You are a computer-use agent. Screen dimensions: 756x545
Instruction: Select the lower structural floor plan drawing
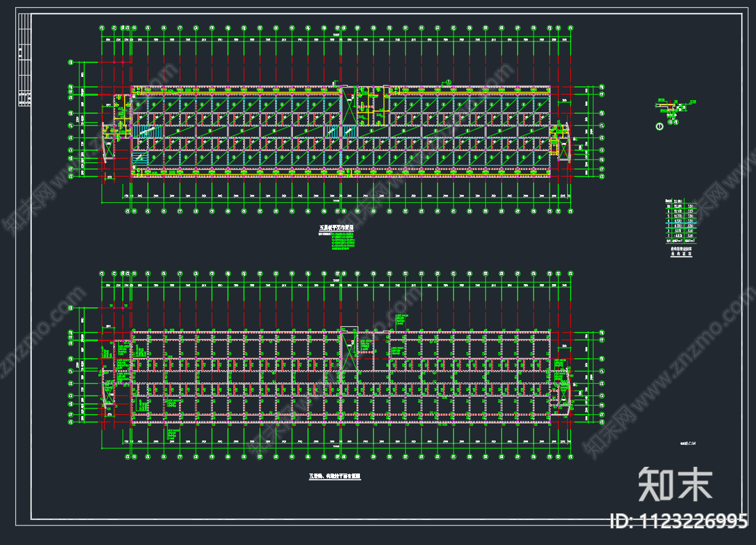point(337,365)
